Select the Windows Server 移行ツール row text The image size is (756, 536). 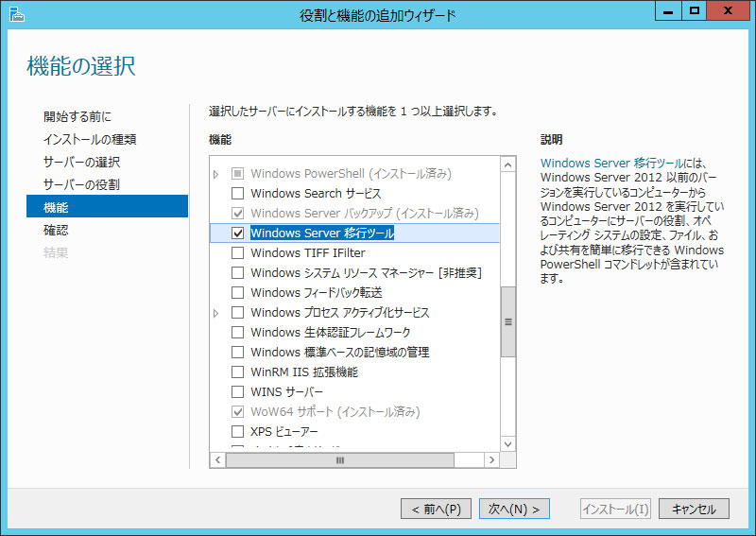(322, 233)
